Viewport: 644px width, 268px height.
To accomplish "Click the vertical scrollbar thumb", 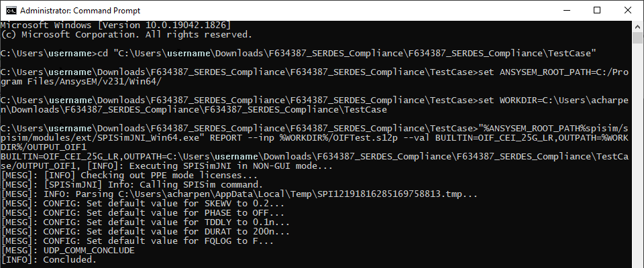I will (637, 38).
